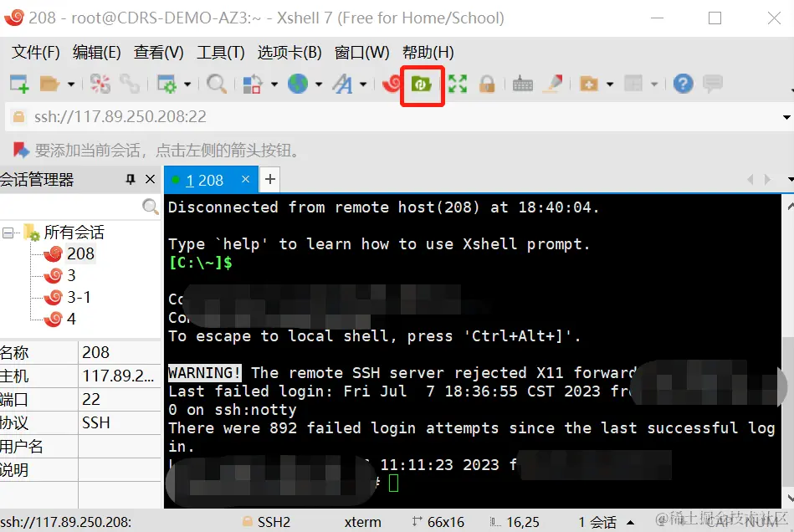This screenshot has width=794, height=532.
Task: Click the red Xshell swirl toolbar icon
Action: click(392, 84)
